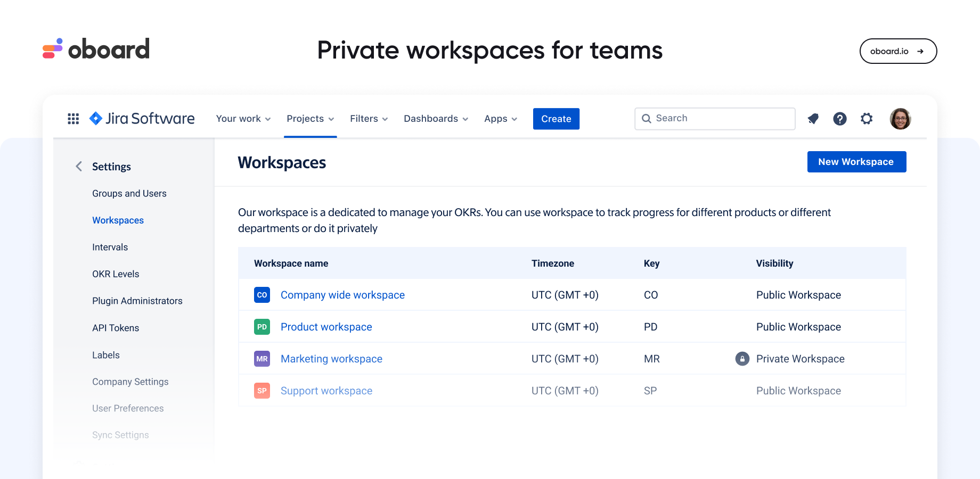Select Workspaces in the sidebar
Screen dimensions: 980x479
pos(118,220)
